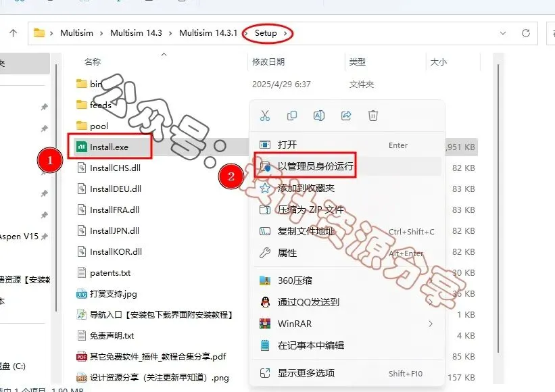This screenshot has height=392, width=555.
Task: Click Multisim 14.3 breadcrumb segment
Action: [x=136, y=33]
